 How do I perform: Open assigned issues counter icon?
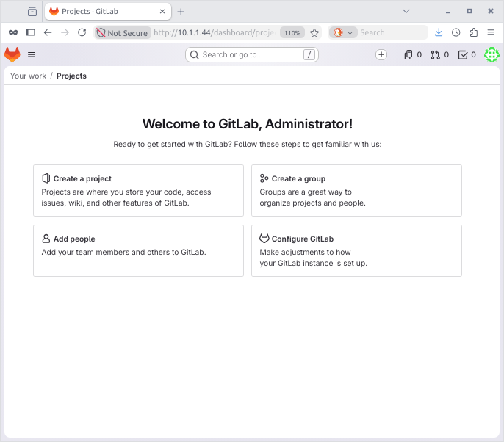[x=413, y=55]
